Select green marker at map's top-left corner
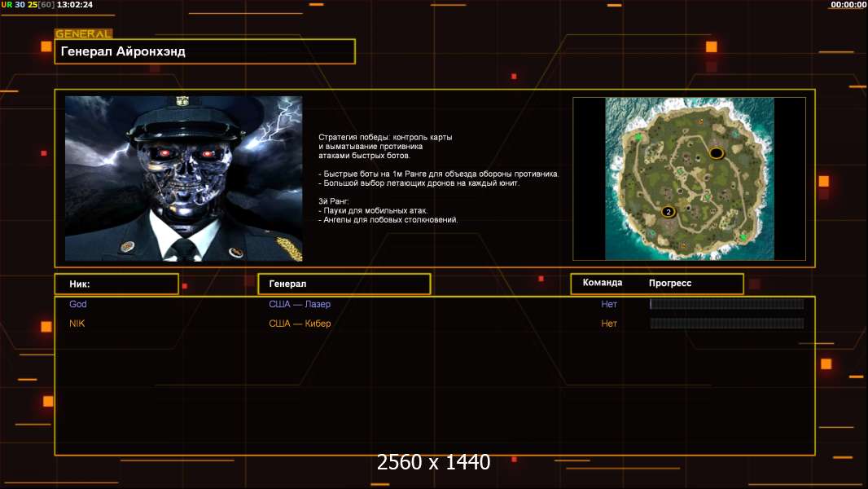 [x=638, y=137]
